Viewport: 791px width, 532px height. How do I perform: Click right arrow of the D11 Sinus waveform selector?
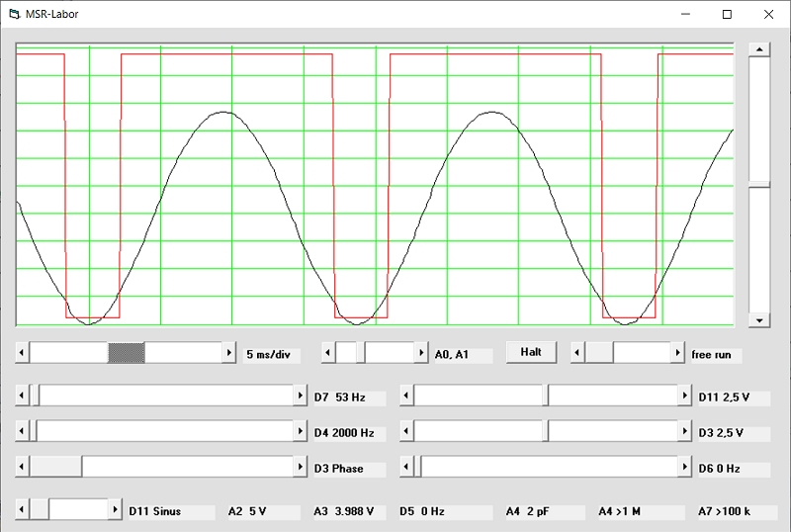click(x=114, y=509)
